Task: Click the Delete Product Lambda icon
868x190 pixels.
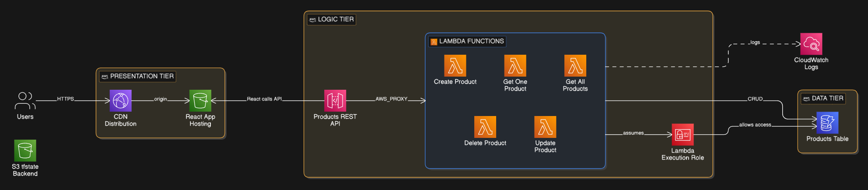Action: 485,127
